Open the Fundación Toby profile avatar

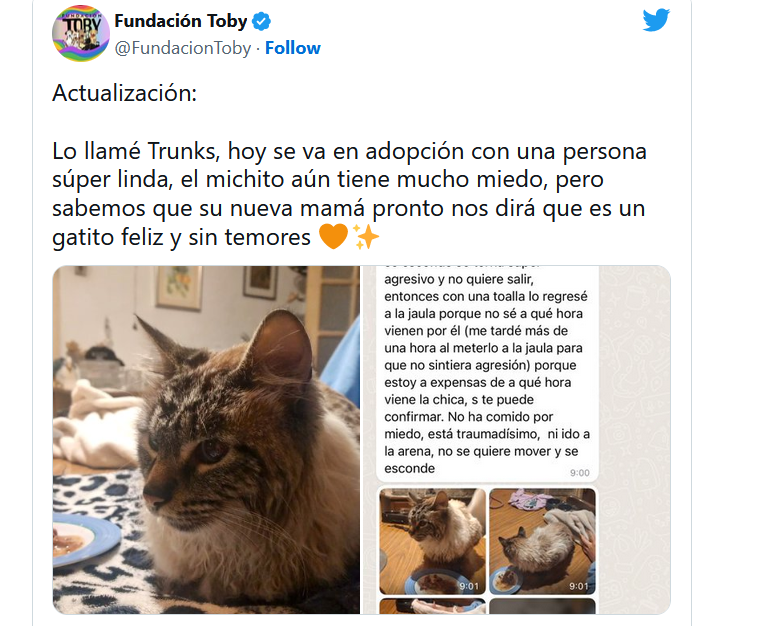point(81,33)
